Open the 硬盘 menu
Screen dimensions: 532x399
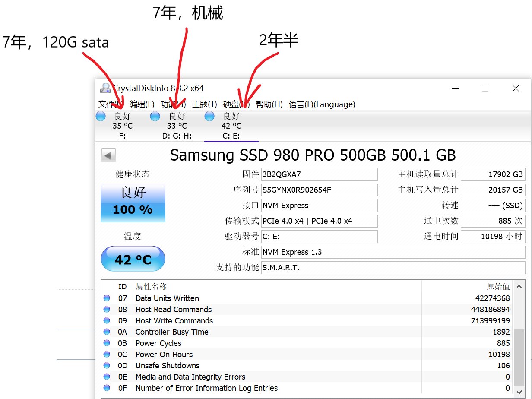pyautogui.click(x=237, y=104)
